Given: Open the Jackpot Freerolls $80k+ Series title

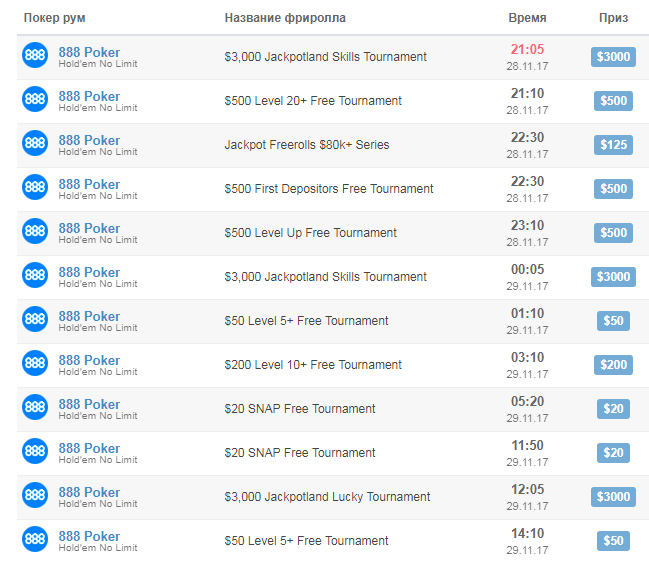Looking at the screenshot, I should click(307, 145).
